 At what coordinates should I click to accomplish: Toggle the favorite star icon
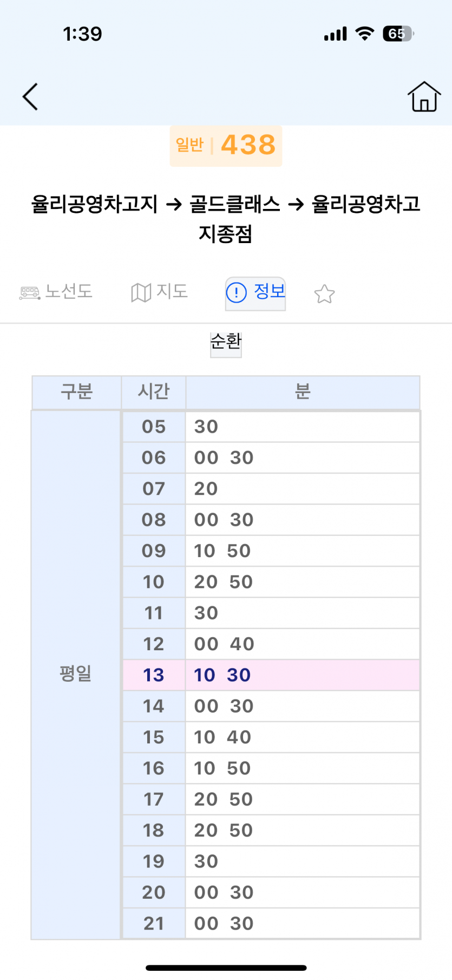click(324, 294)
